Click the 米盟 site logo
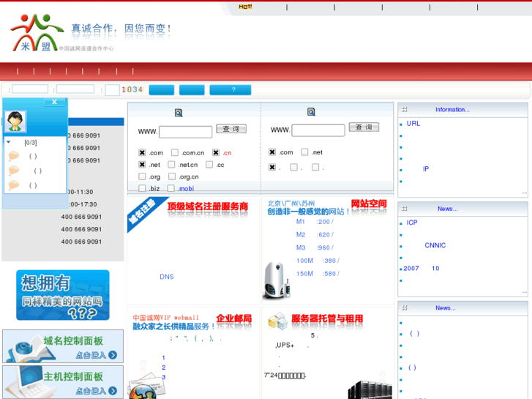Screen dimensions: 532x399 coord(37,33)
